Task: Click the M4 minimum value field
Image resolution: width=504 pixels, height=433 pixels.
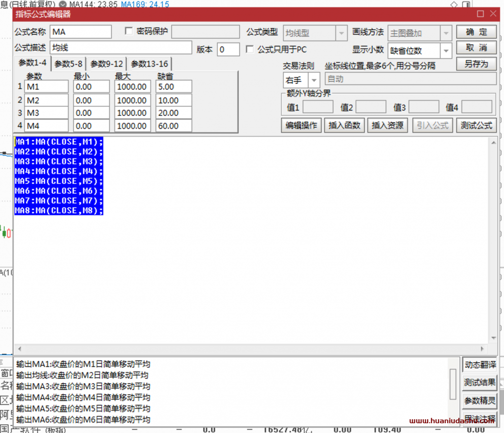Action: pos(91,126)
